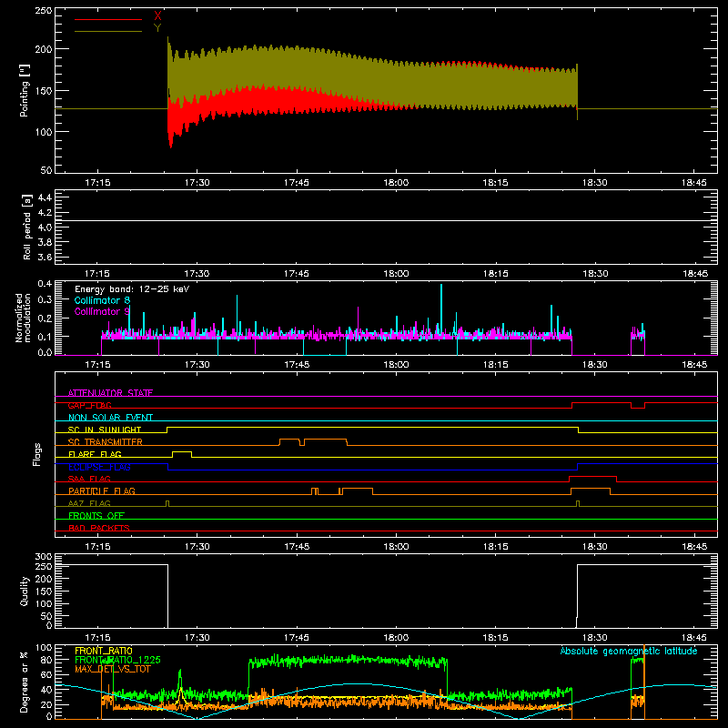Click the red X legend line sample
This screenshot has width=728, height=728.
click(x=108, y=19)
